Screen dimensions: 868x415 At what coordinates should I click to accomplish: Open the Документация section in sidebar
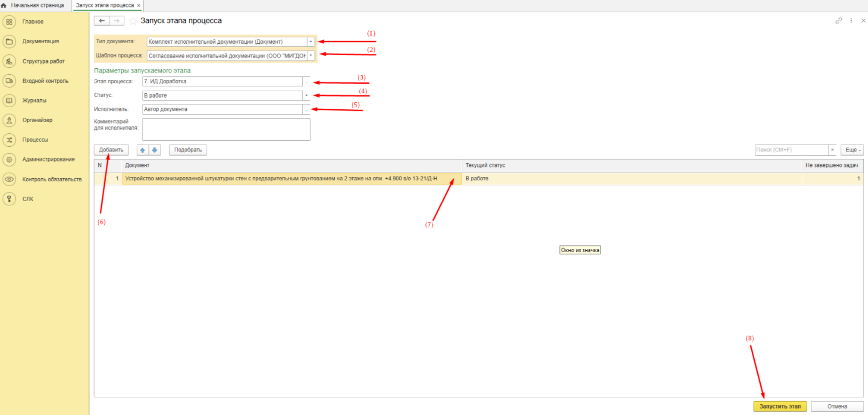[40, 42]
